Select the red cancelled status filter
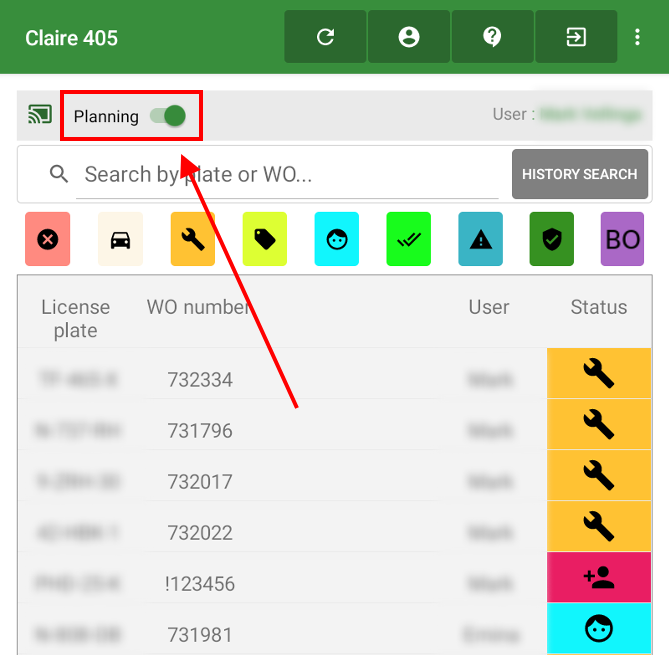The height and width of the screenshot is (655, 669). click(48, 239)
